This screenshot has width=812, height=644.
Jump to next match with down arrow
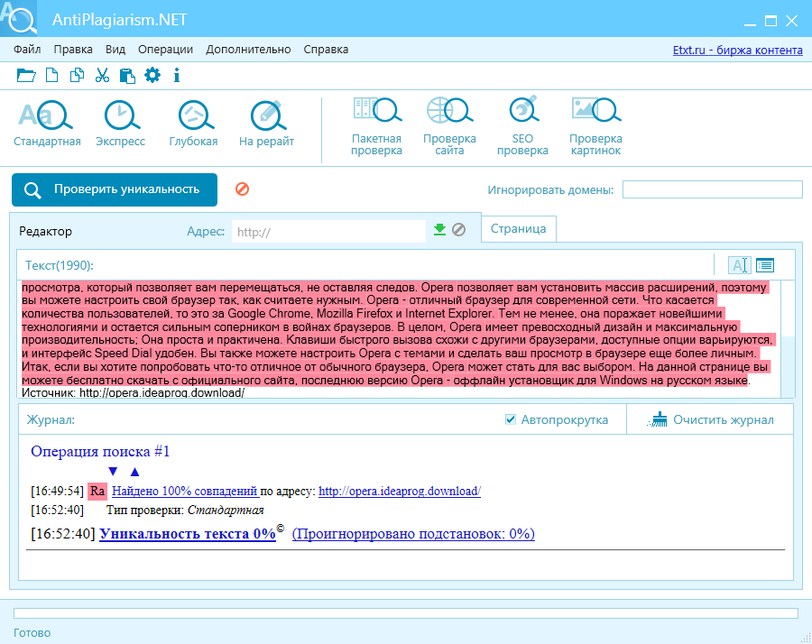click(113, 471)
